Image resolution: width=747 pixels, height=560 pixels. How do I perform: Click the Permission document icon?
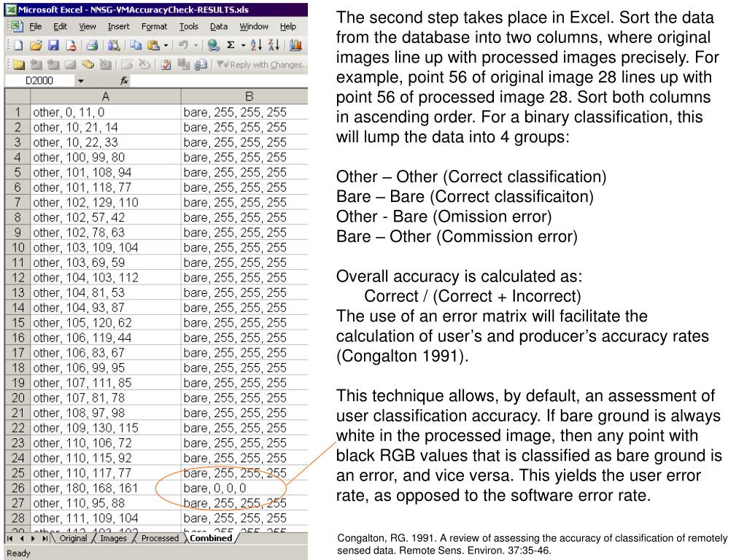coord(71,45)
